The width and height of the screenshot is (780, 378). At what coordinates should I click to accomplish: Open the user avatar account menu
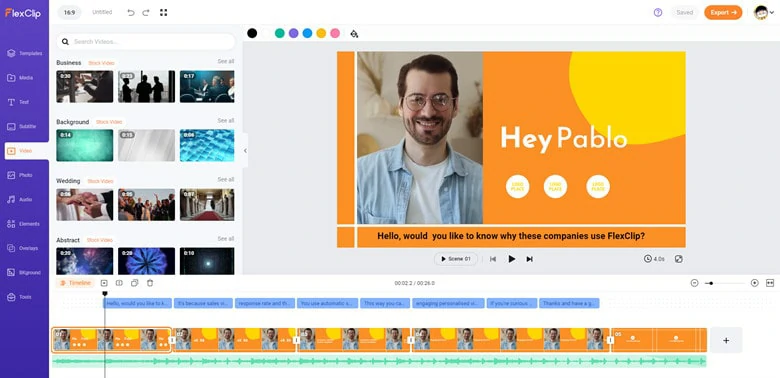(x=764, y=12)
